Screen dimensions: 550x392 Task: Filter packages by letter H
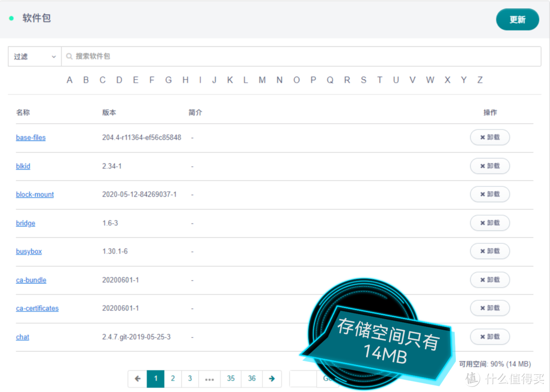point(185,80)
